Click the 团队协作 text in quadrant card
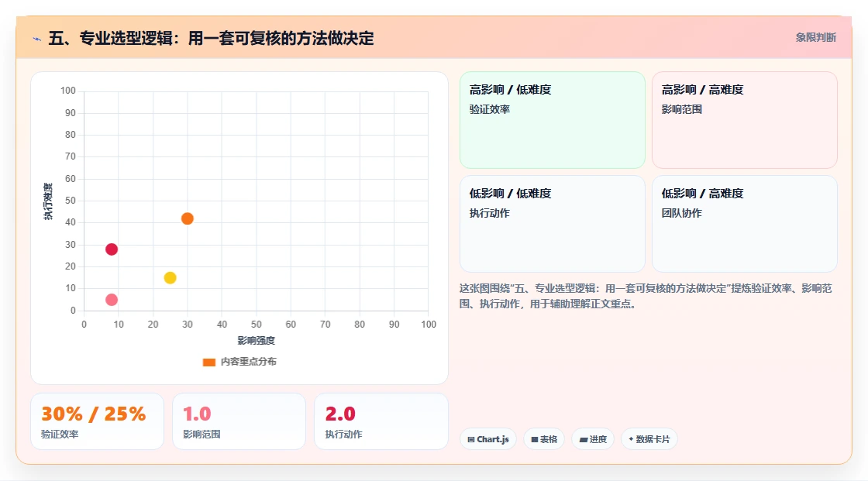The height and width of the screenshot is (481, 868). [681, 213]
